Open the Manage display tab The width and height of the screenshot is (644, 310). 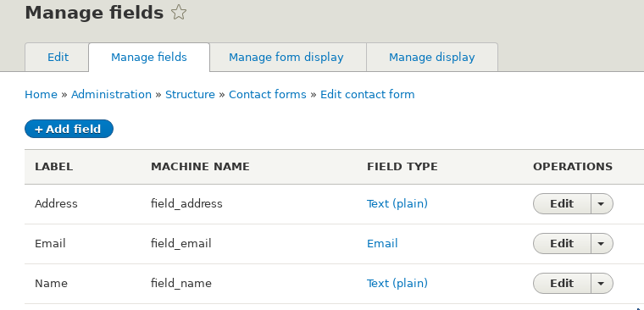point(431,57)
